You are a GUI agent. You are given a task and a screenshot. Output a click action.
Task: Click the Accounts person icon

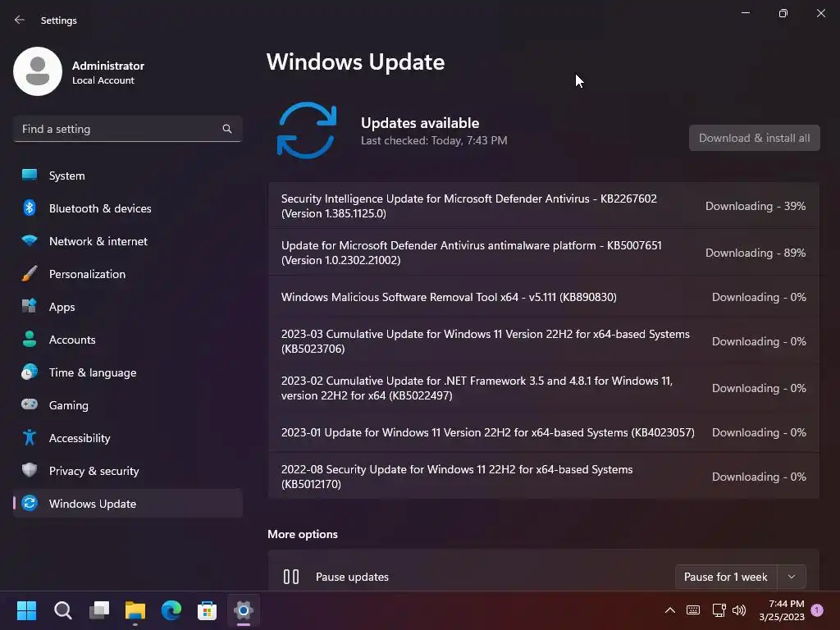pos(30,339)
